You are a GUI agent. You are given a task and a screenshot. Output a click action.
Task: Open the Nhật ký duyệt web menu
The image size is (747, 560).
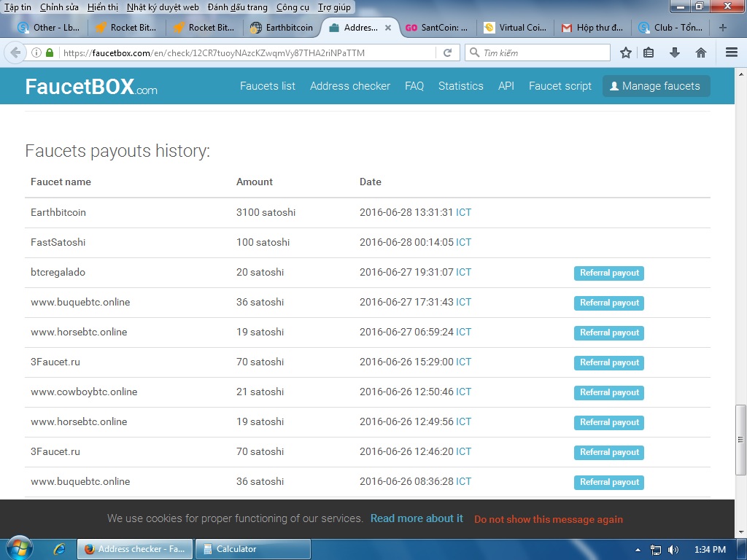pyautogui.click(x=163, y=7)
